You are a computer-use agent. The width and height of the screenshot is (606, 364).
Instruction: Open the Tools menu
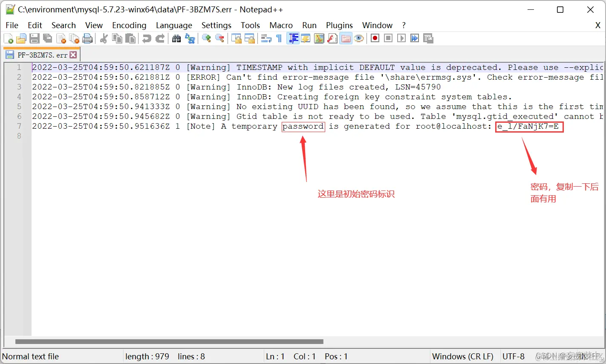pos(250,26)
